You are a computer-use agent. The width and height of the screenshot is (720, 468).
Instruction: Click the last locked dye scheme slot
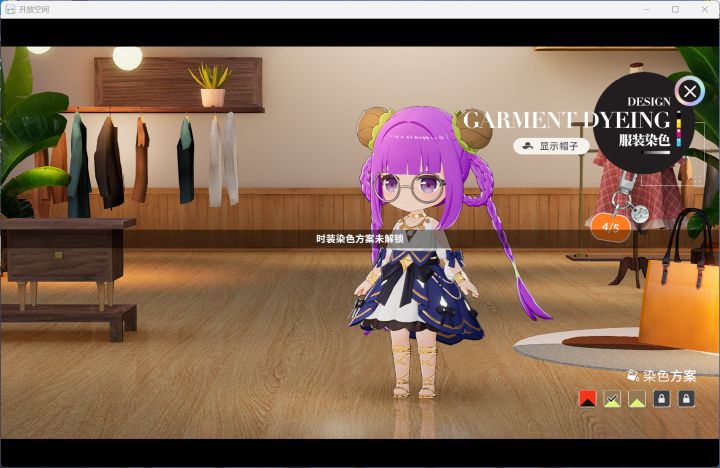pyautogui.click(x=686, y=399)
